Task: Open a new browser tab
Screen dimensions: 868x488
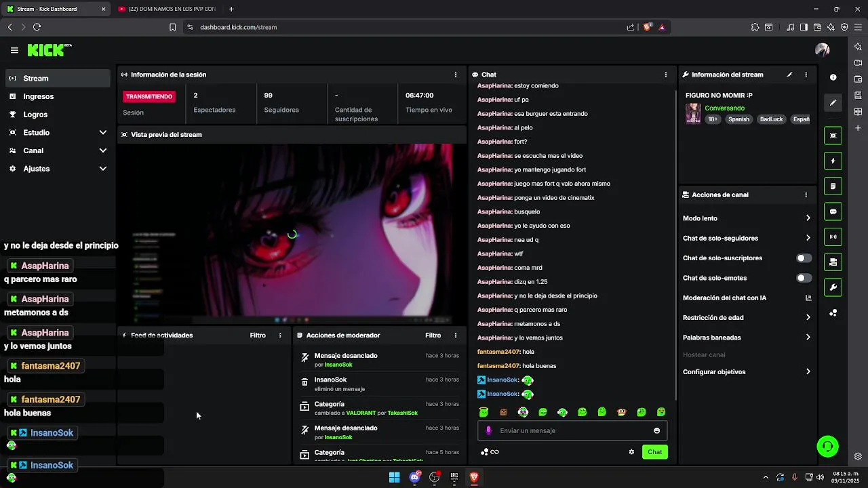Action: 231,9
